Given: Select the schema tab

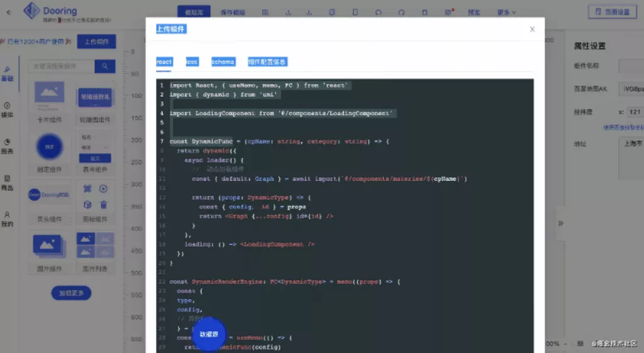Looking at the screenshot, I should 223,62.
